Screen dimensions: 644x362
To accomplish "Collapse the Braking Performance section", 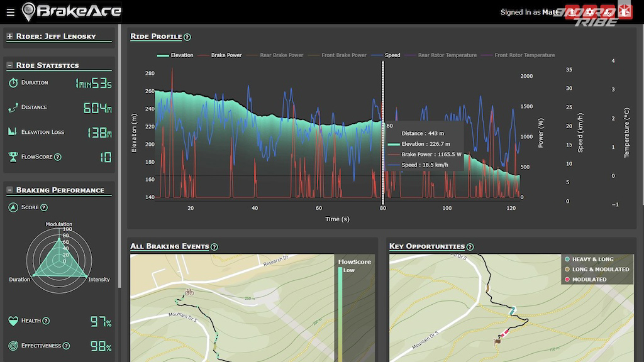I will (x=9, y=190).
